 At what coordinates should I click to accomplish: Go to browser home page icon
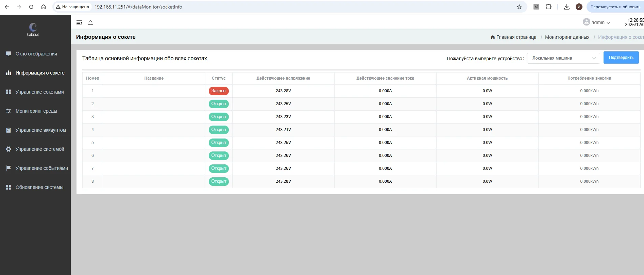(x=44, y=7)
